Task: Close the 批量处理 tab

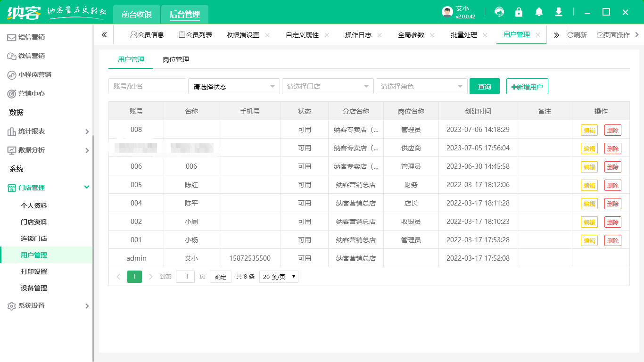Action: coord(485,35)
